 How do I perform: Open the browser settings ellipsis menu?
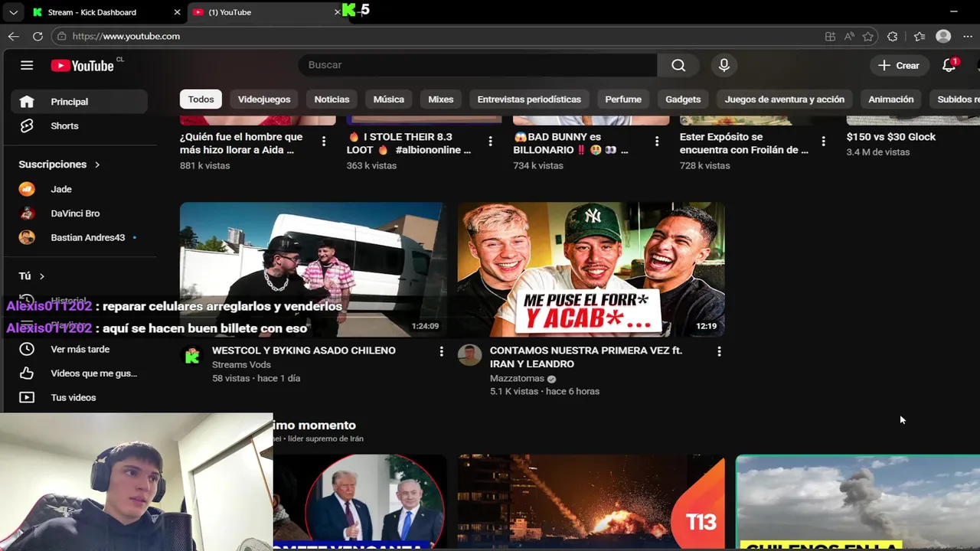tap(968, 36)
